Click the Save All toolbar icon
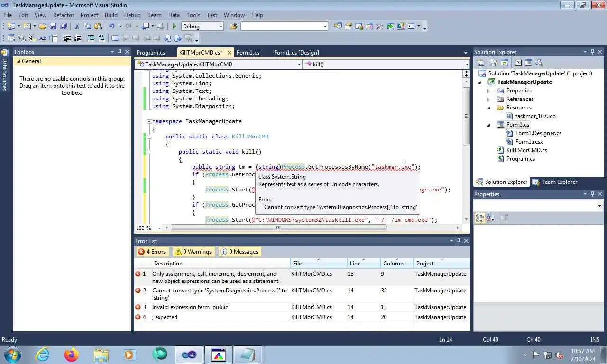 [x=63, y=27]
